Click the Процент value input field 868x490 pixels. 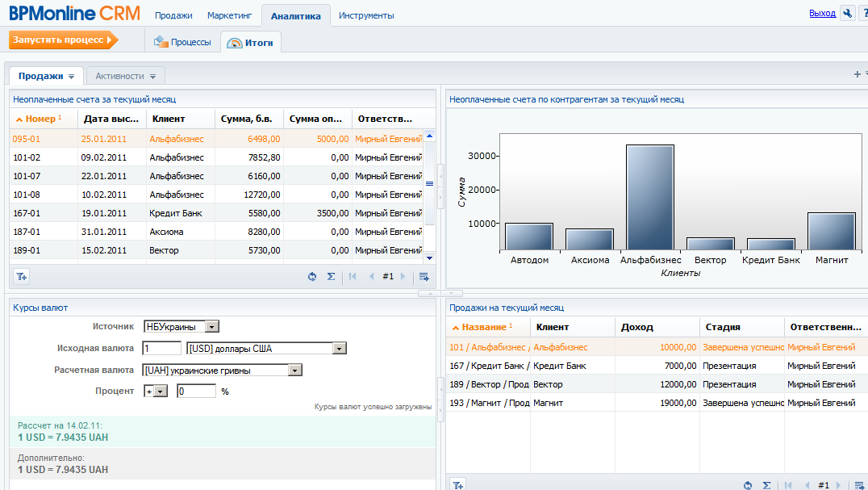coord(196,391)
